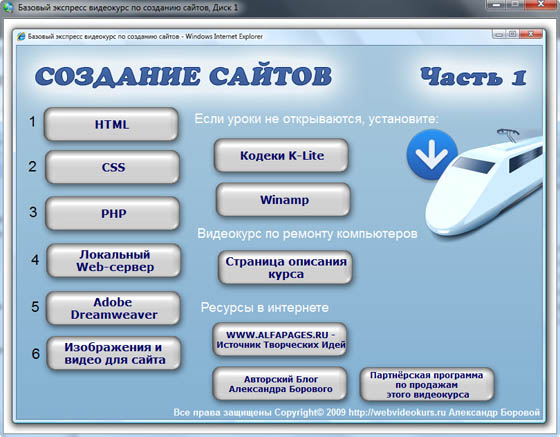560x437 pixels.
Task: Click the СОЗДАНИЕ САЙТОВ heading
Action: tap(184, 76)
